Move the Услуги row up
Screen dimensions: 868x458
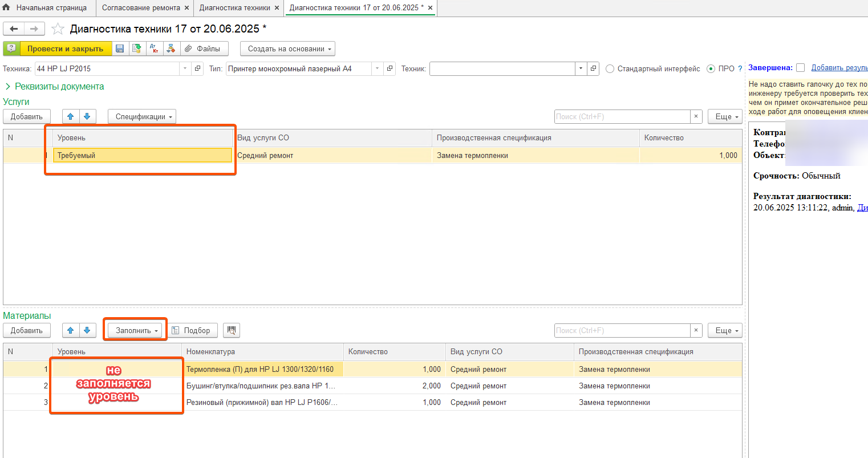(71, 117)
